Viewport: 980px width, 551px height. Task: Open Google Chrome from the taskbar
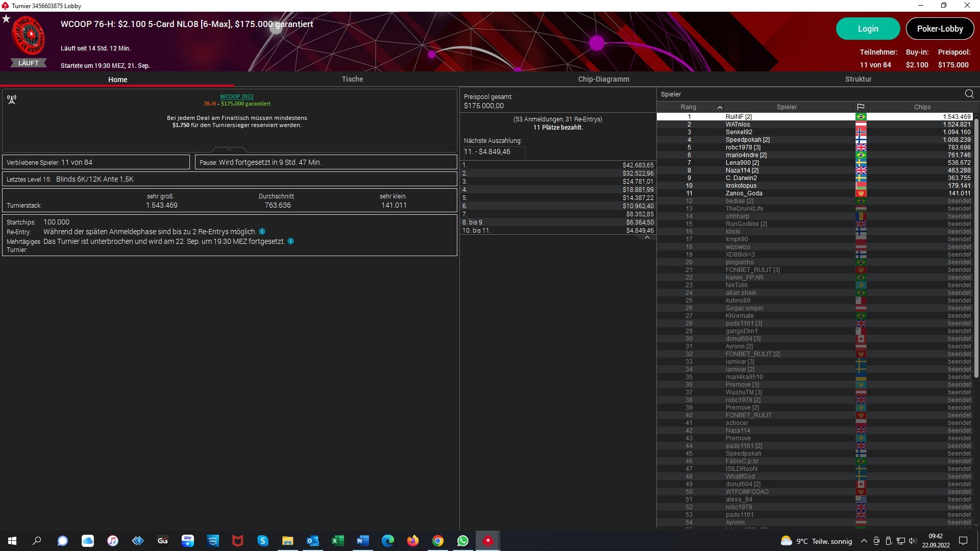click(437, 541)
